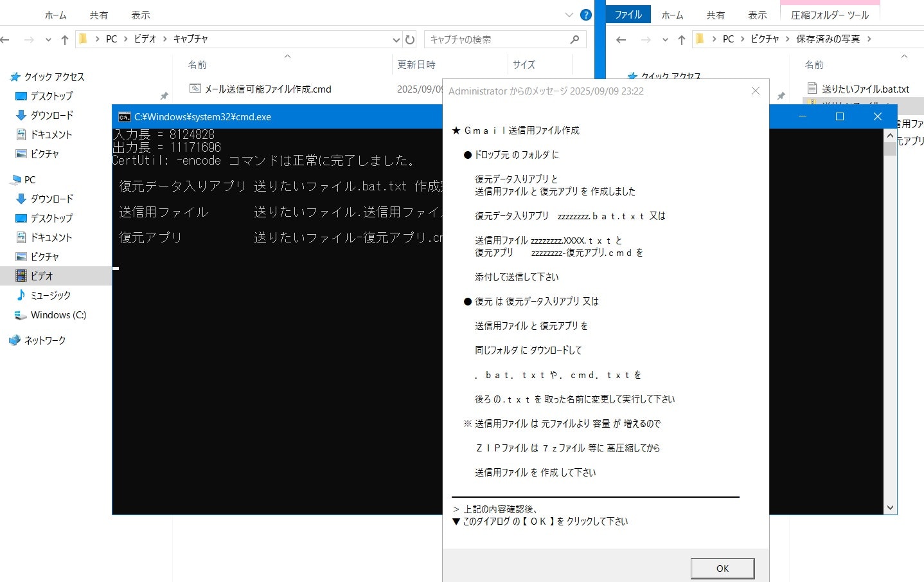Viewport: 924px width, 582px height.
Task: Switch to the 表示 tab in left Explorer
Action: (140, 14)
